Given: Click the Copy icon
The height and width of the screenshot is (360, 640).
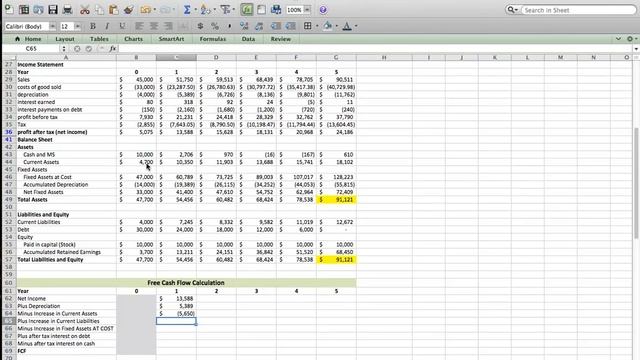Looking at the screenshot, I should [x=99, y=9].
